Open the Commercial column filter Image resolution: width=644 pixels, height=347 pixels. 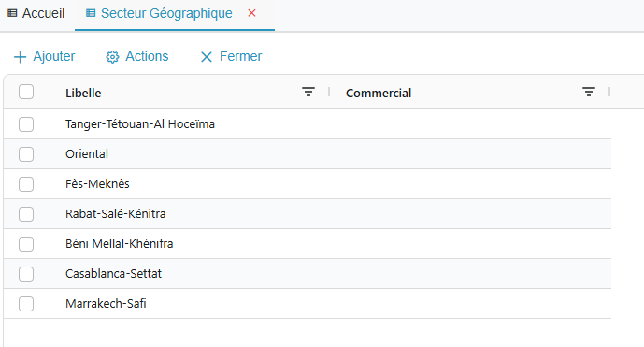coord(589,92)
